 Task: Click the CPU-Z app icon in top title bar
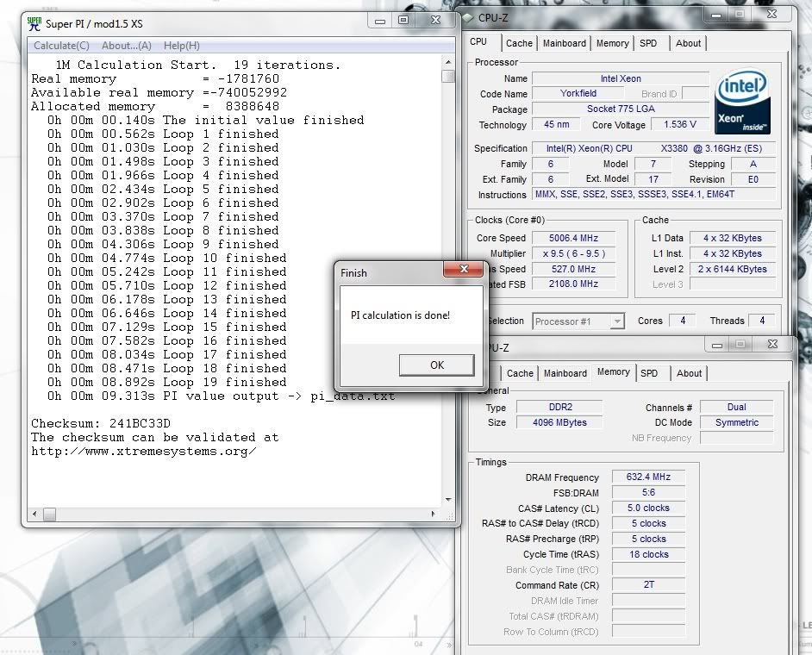coord(468,18)
